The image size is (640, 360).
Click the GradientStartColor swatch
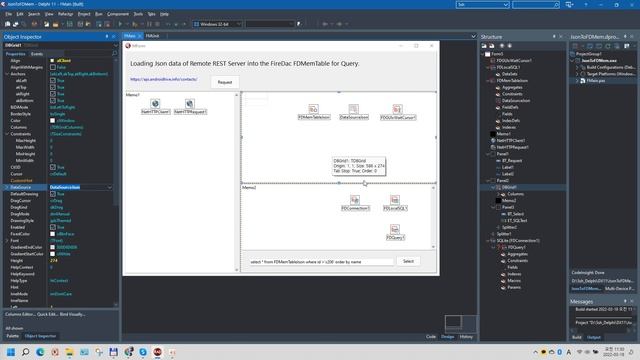tap(53, 254)
